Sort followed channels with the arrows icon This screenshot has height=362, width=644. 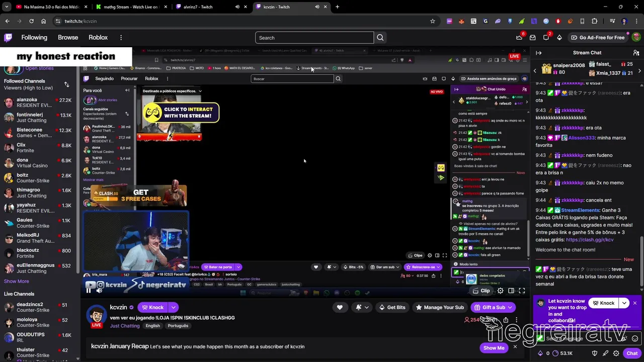click(x=66, y=84)
